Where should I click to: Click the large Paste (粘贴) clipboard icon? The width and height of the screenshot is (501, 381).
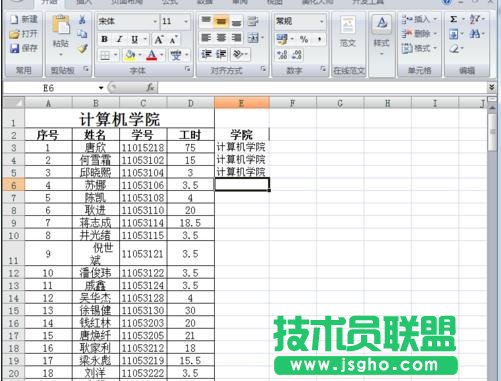[x=61, y=25]
